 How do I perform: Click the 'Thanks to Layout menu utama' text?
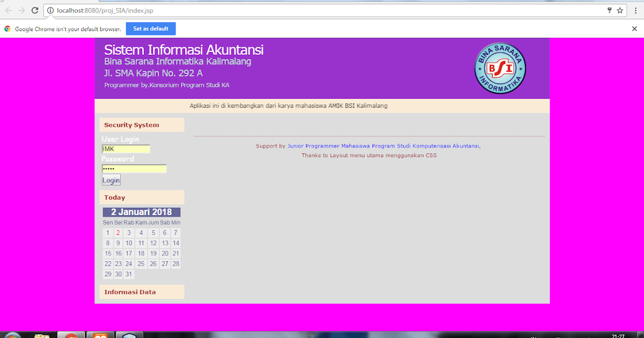click(x=369, y=156)
